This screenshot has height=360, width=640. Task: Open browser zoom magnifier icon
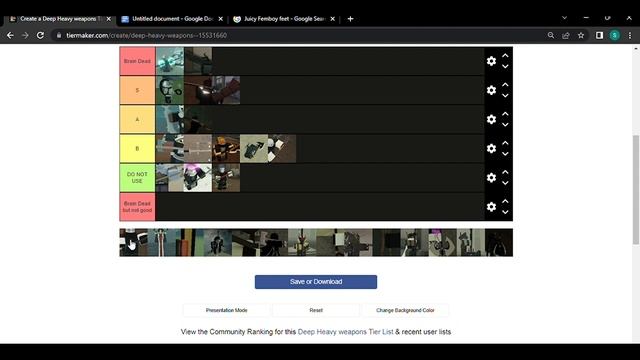[551, 36]
